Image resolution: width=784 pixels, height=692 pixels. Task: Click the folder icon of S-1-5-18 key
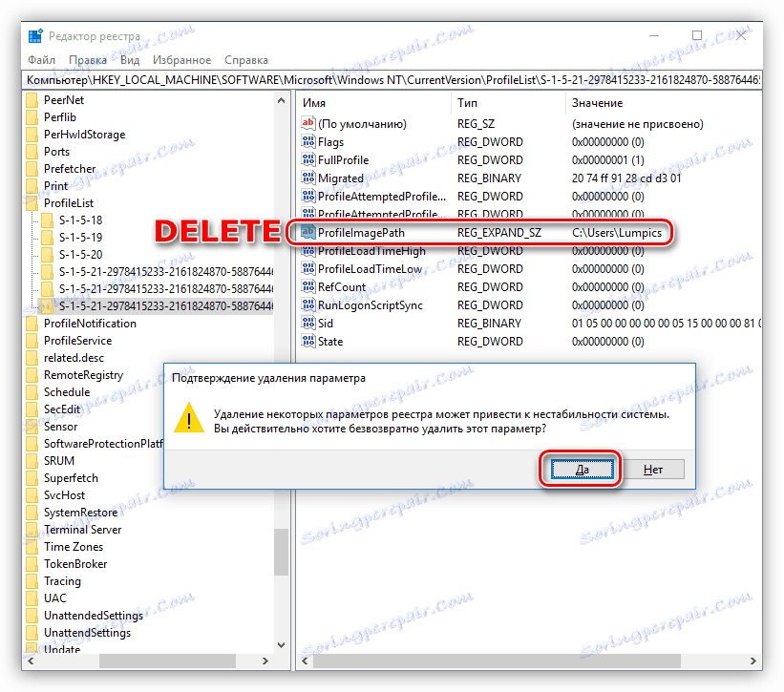[48, 220]
